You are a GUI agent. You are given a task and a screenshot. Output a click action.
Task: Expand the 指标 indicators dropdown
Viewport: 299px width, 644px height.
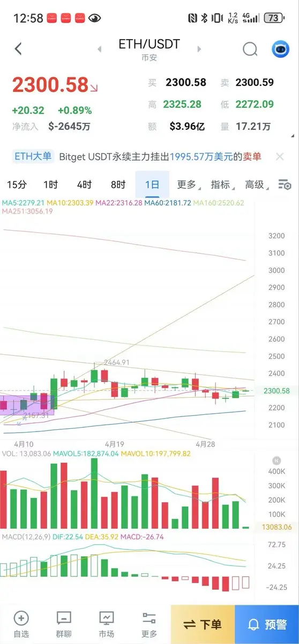click(222, 185)
